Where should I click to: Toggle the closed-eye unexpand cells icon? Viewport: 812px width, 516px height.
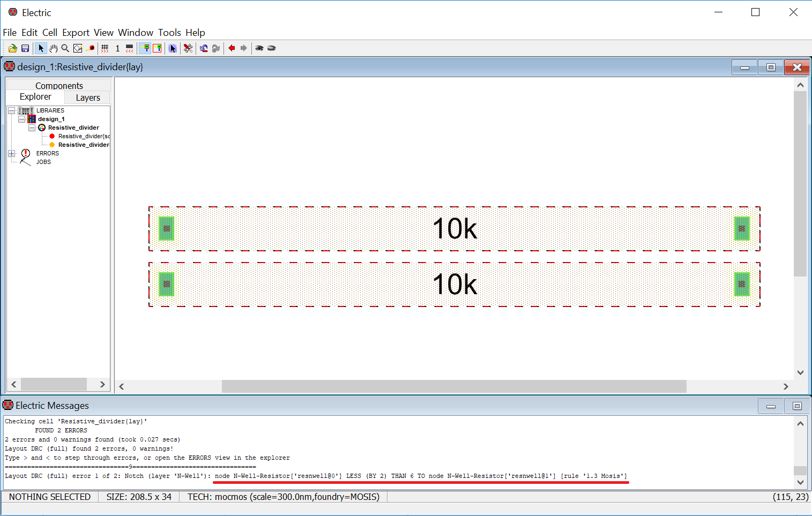[x=272, y=48]
